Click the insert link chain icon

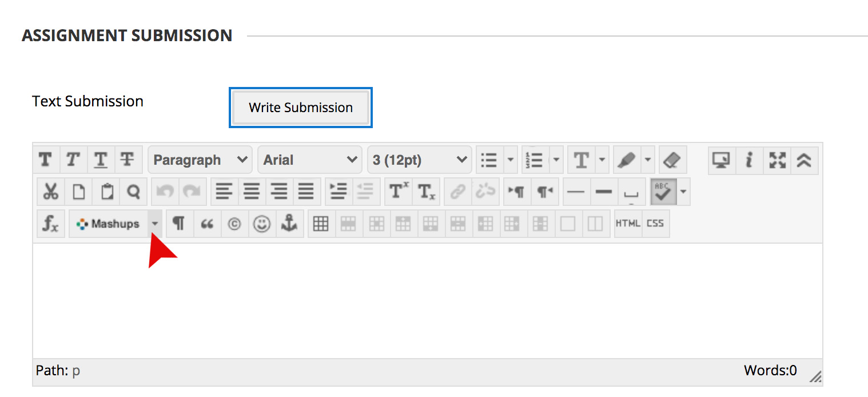coord(457,192)
